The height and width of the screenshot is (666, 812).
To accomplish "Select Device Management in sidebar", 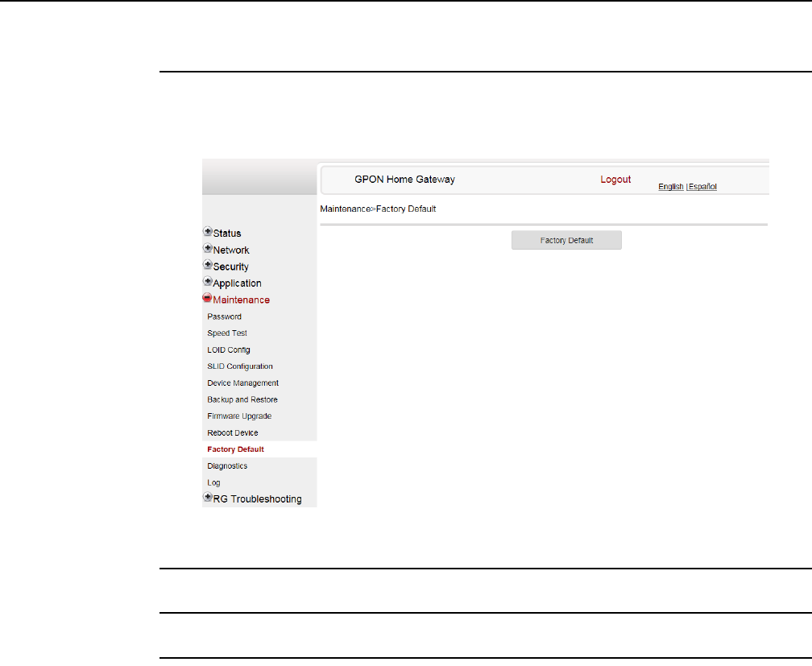I will (x=243, y=383).
